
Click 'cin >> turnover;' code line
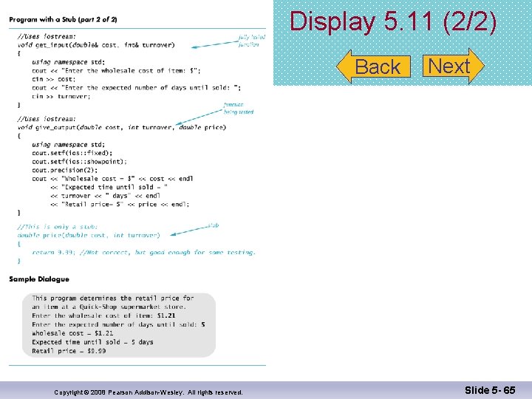[61, 96]
